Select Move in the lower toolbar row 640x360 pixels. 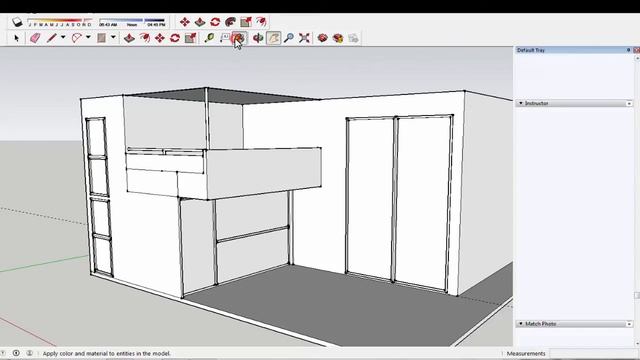click(160, 38)
